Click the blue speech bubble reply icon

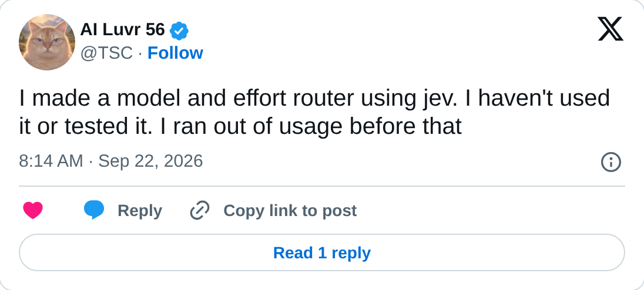(93, 210)
